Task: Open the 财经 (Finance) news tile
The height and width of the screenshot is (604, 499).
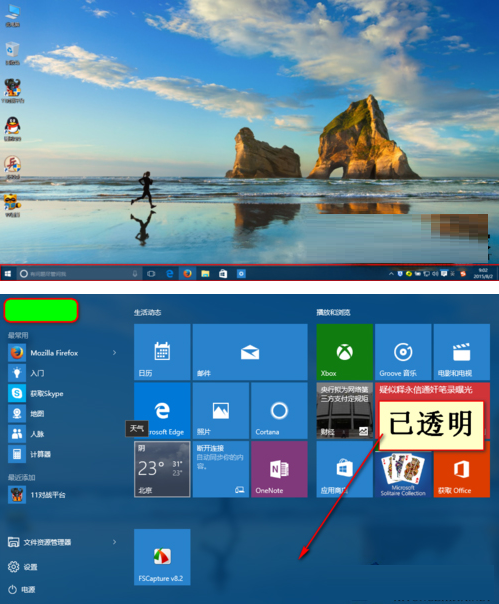Action: [344, 411]
